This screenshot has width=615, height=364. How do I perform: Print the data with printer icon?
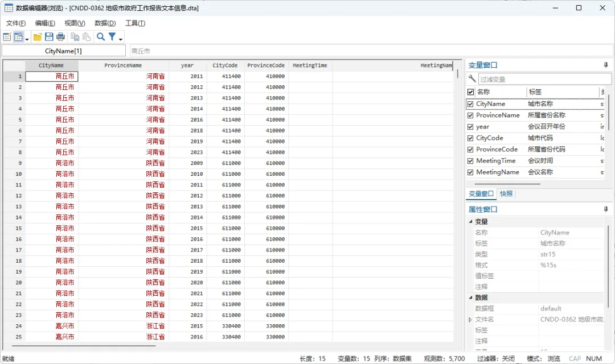(x=60, y=37)
